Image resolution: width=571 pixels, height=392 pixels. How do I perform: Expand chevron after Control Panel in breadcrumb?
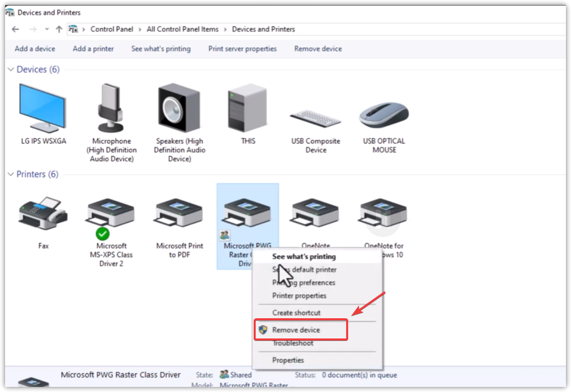(x=140, y=29)
